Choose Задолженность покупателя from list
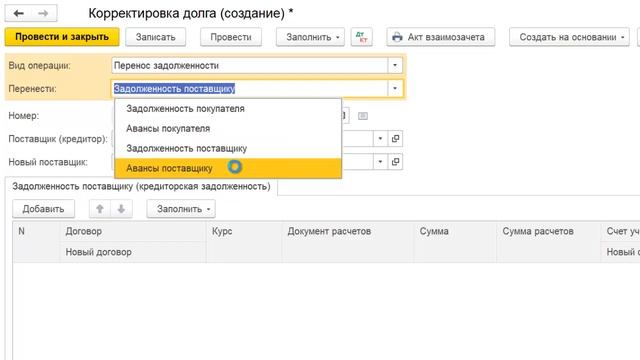The width and height of the screenshot is (640, 360). tap(228, 109)
